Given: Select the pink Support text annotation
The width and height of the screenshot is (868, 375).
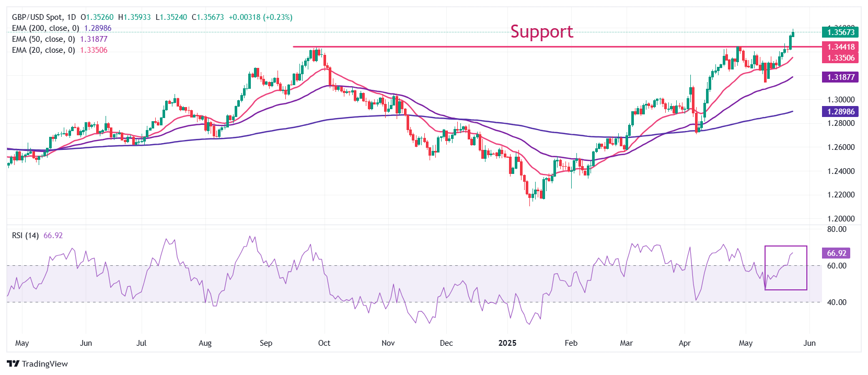Looking at the screenshot, I should pos(541,32).
